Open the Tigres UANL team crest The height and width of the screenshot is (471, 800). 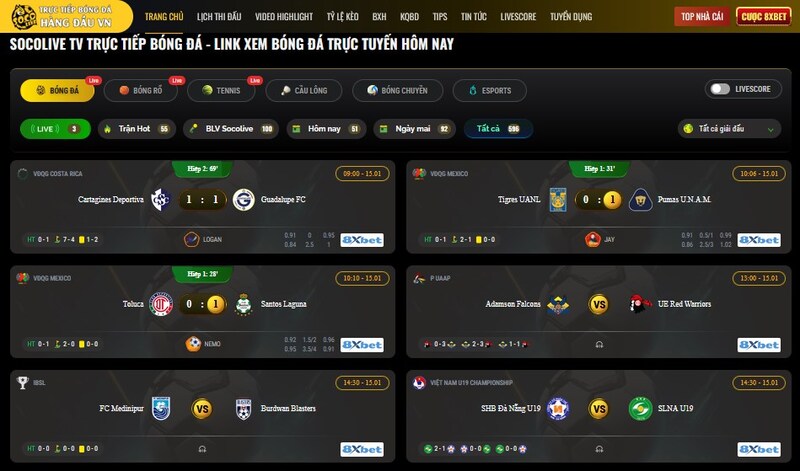558,200
